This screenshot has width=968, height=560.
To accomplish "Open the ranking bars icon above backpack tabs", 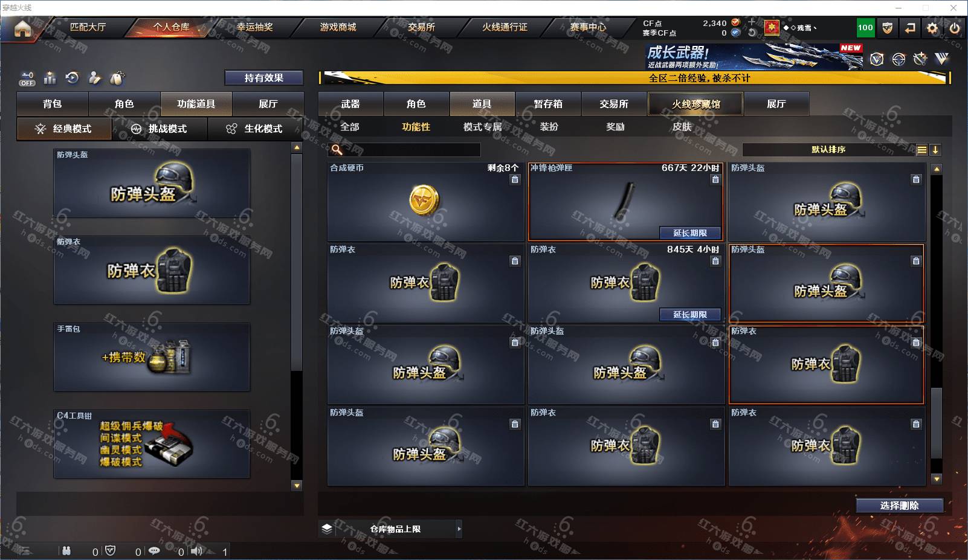I will coord(50,78).
